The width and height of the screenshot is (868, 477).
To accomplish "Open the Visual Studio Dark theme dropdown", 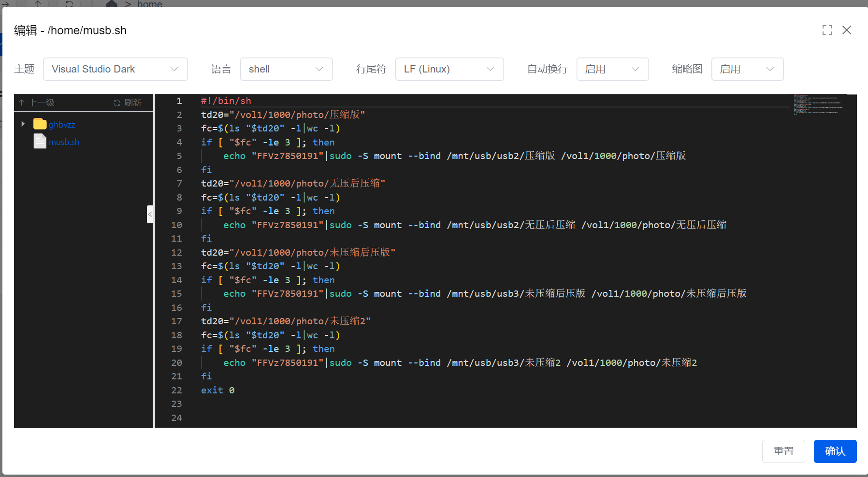I will pyautogui.click(x=115, y=69).
